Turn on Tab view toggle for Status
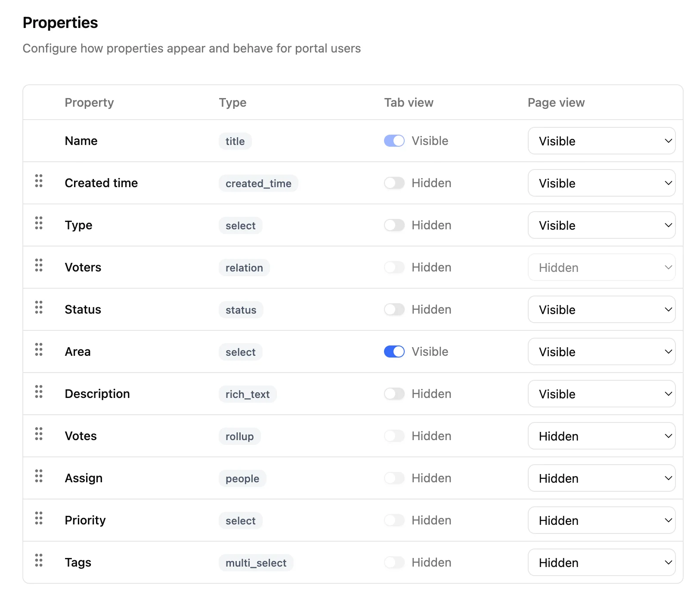The image size is (700, 598). click(x=394, y=309)
